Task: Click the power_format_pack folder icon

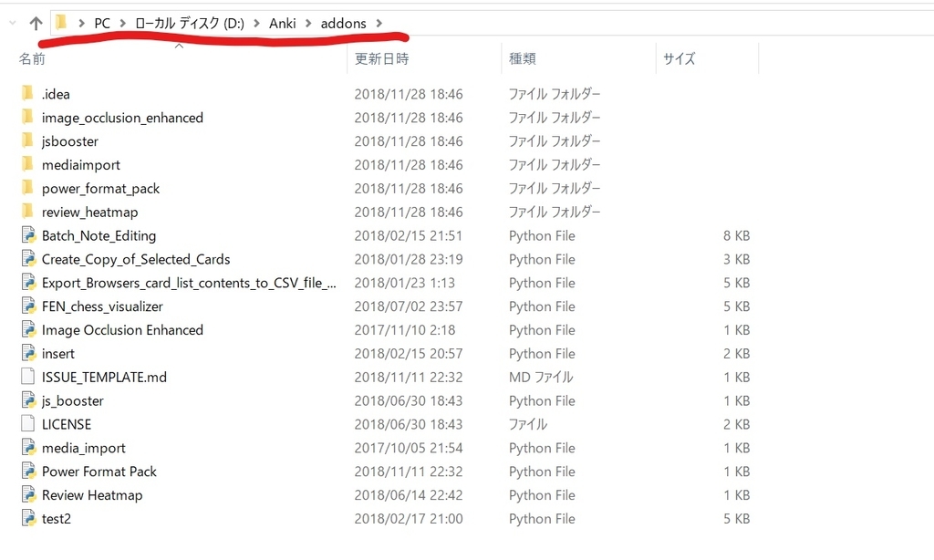Action: pos(27,188)
